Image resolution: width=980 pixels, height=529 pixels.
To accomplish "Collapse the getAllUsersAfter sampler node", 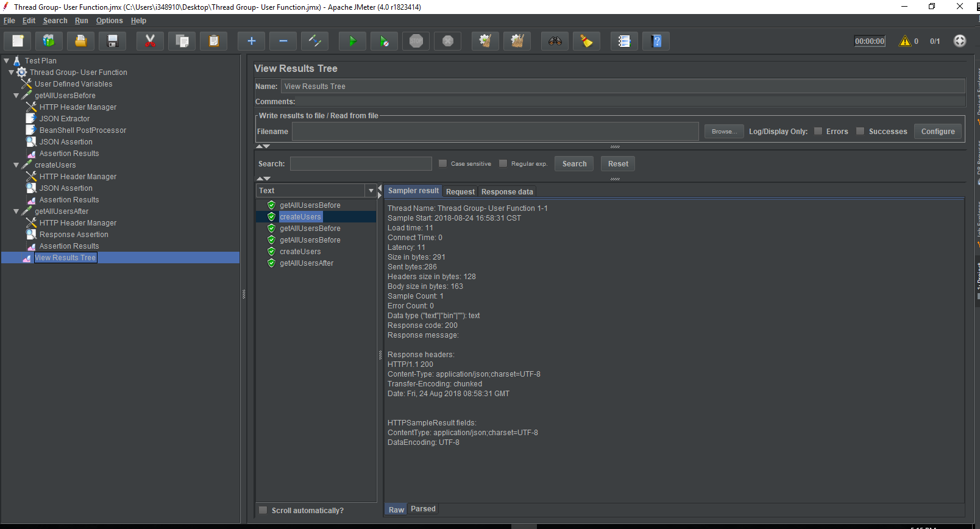I will click(x=16, y=211).
